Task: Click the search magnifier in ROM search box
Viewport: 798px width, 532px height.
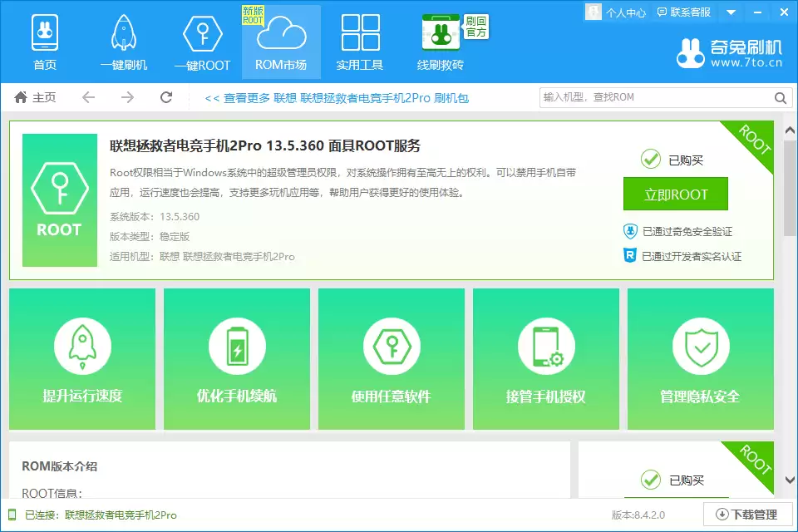Action: click(x=780, y=97)
